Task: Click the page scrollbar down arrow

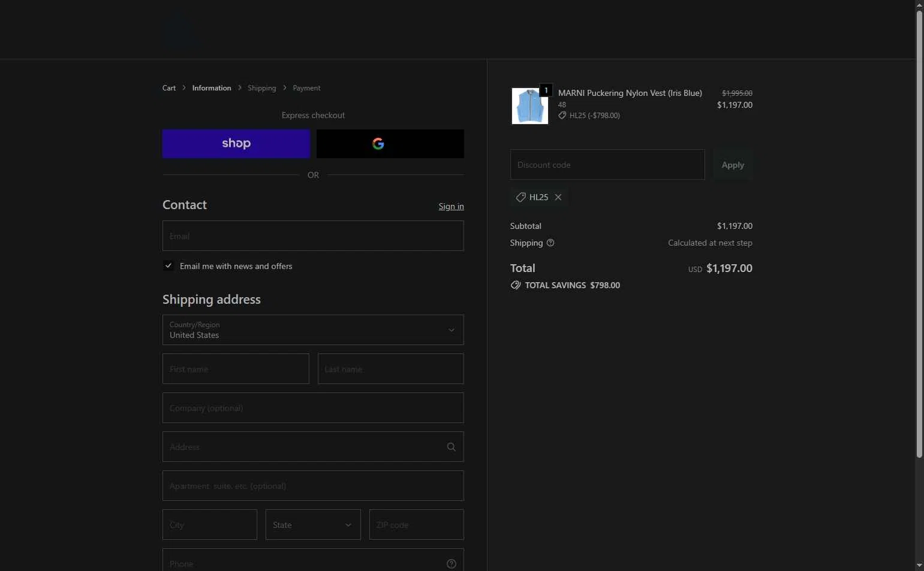Action: click(x=919, y=566)
